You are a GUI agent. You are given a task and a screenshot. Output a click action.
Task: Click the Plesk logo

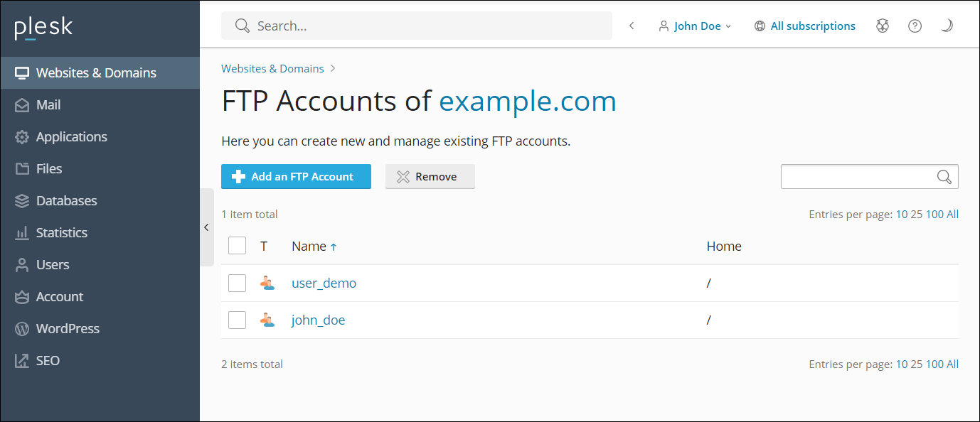pyautogui.click(x=43, y=28)
